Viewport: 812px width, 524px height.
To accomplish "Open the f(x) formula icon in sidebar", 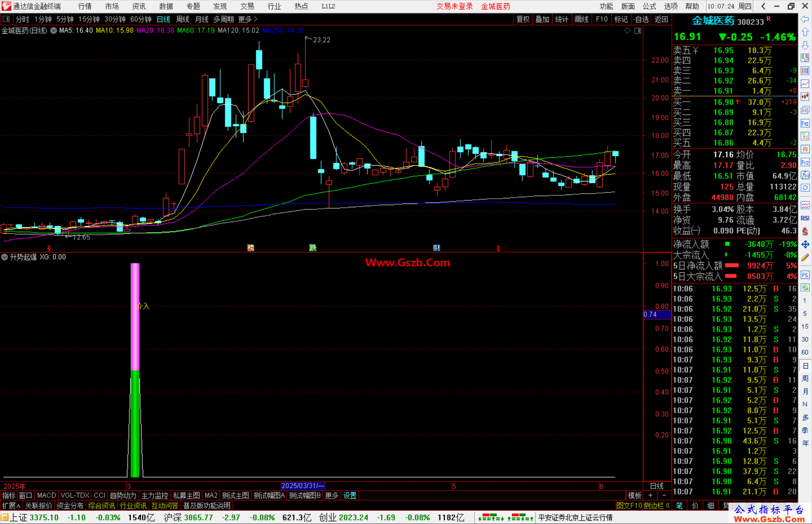I will [805, 175].
